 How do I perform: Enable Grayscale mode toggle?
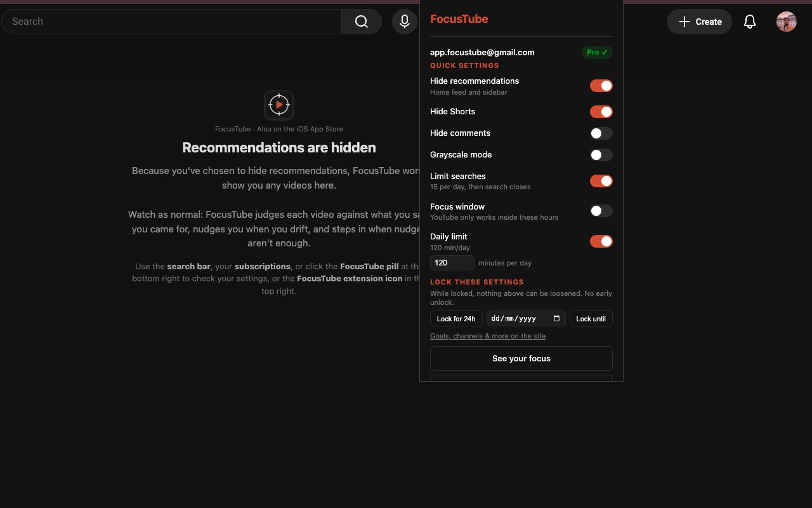[x=601, y=155]
